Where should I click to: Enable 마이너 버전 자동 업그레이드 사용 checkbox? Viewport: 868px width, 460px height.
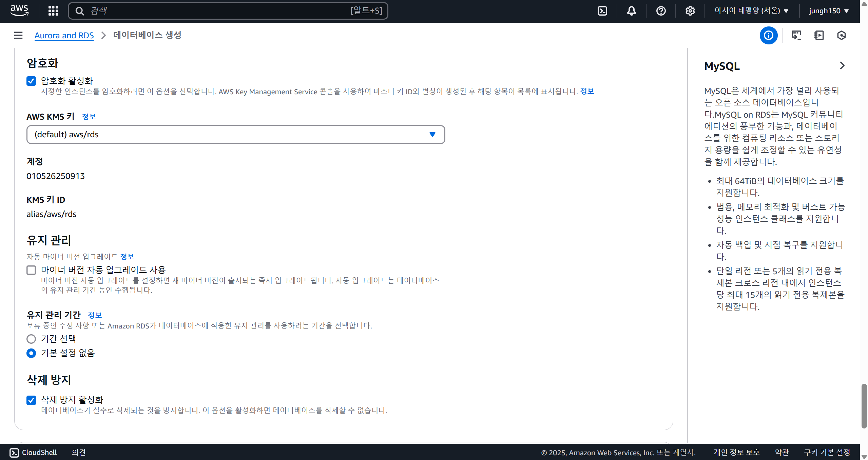click(31, 270)
